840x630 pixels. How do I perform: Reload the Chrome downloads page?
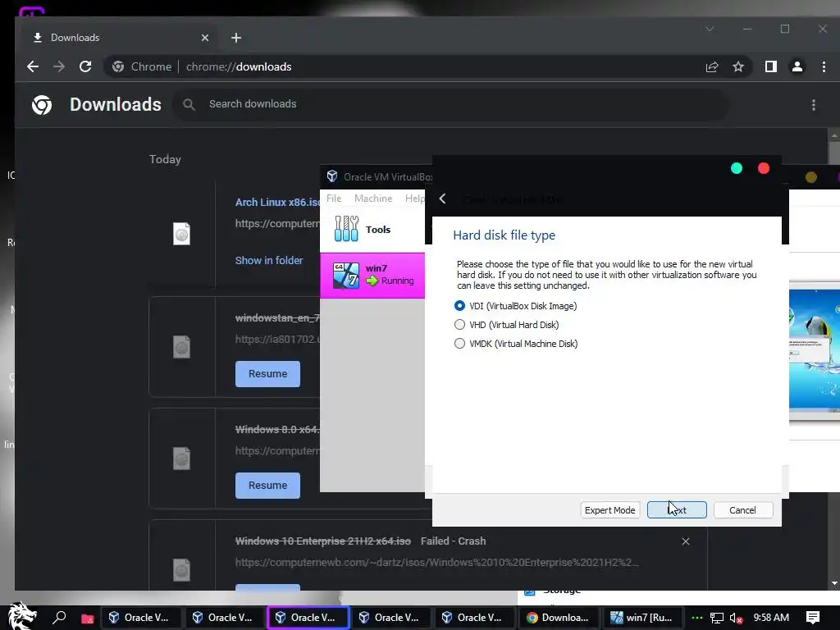point(85,66)
